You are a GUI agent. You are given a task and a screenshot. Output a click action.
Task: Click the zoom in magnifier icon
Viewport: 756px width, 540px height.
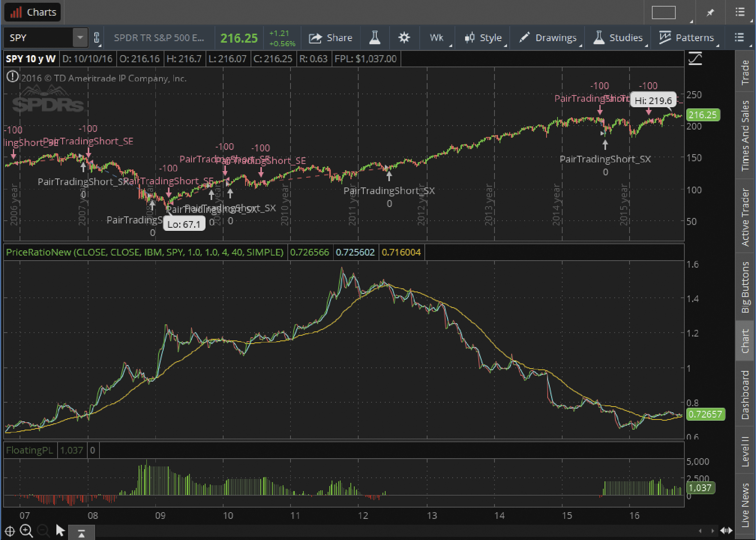point(27,531)
